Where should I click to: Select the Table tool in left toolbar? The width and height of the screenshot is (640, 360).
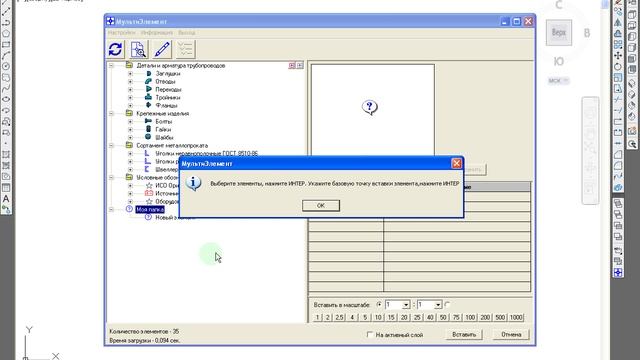(x=6, y=188)
